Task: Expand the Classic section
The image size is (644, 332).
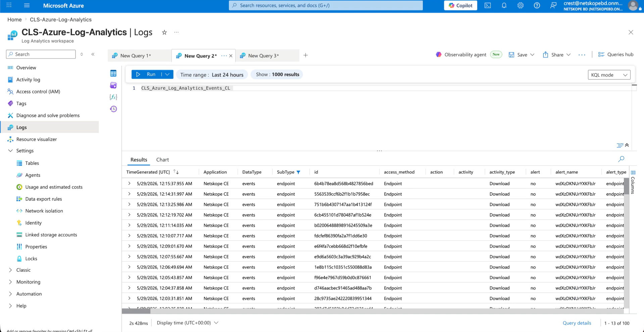Action: coord(10,270)
